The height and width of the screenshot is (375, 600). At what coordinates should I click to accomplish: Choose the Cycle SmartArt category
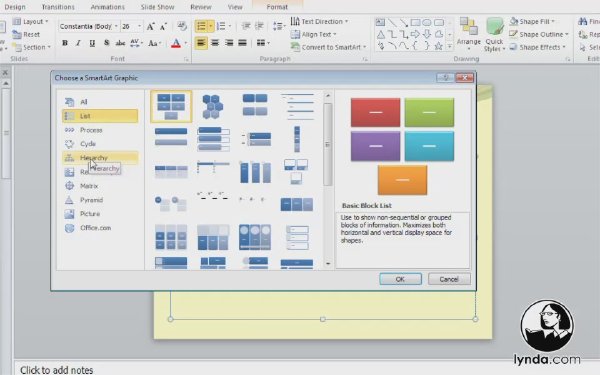[100, 144]
